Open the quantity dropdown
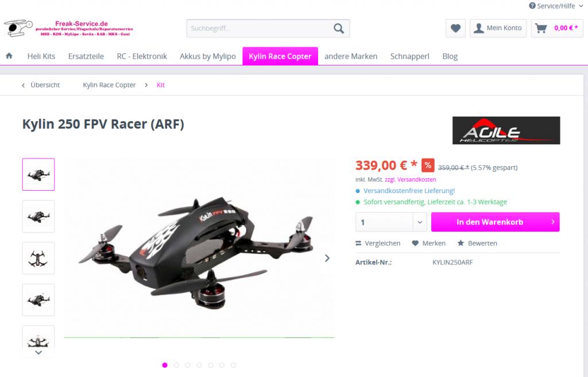The width and height of the screenshot is (588, 377). 420,222
